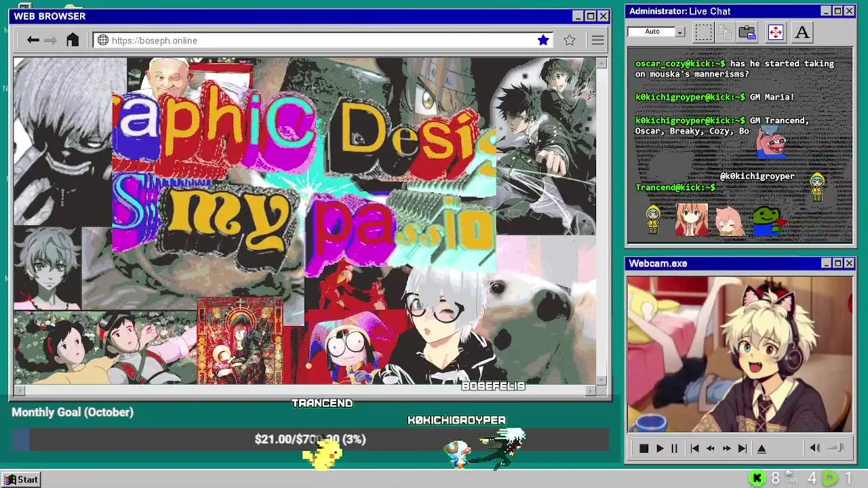This screenshot has height=488, width=868.
Task: Pause the Webcam.exe player
Action: pyautogui.click(x=674, y=448)
